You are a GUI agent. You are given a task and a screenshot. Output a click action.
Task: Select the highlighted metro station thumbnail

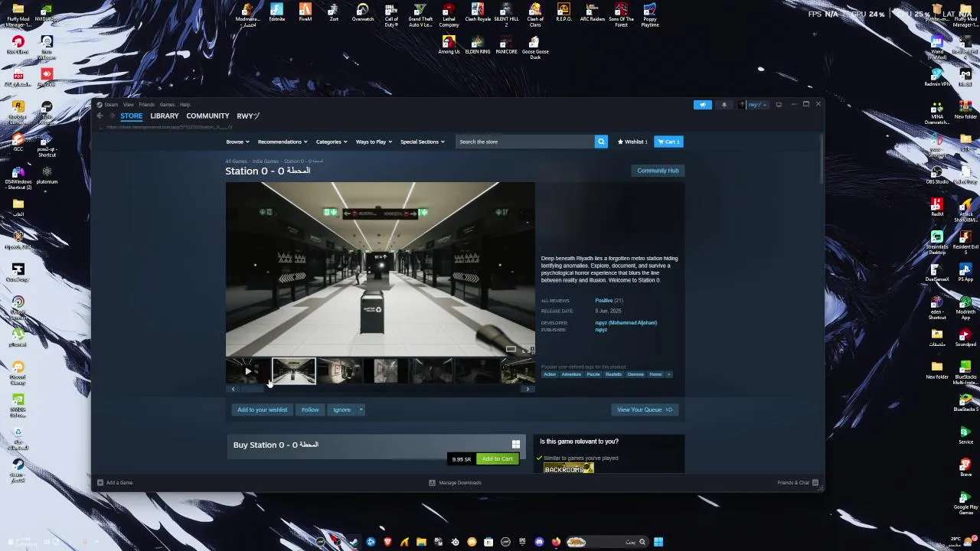click(x=293, y=371)
